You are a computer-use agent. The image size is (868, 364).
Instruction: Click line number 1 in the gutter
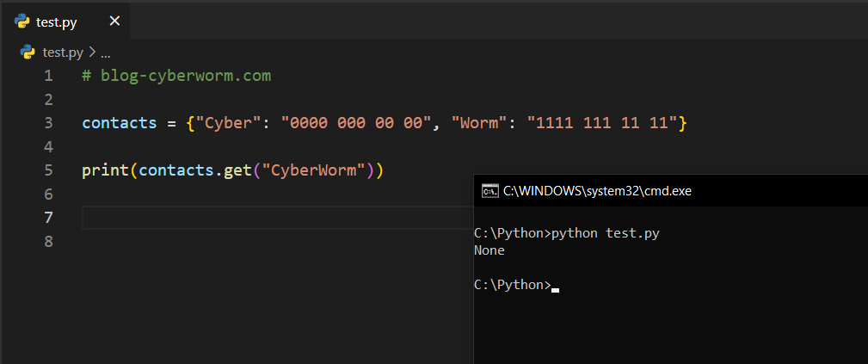coord(48,76)
